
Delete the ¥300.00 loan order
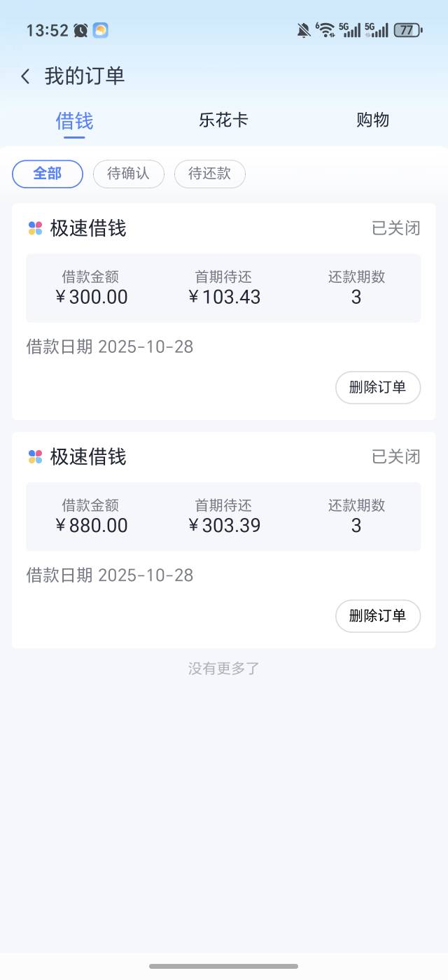(378, 387)
